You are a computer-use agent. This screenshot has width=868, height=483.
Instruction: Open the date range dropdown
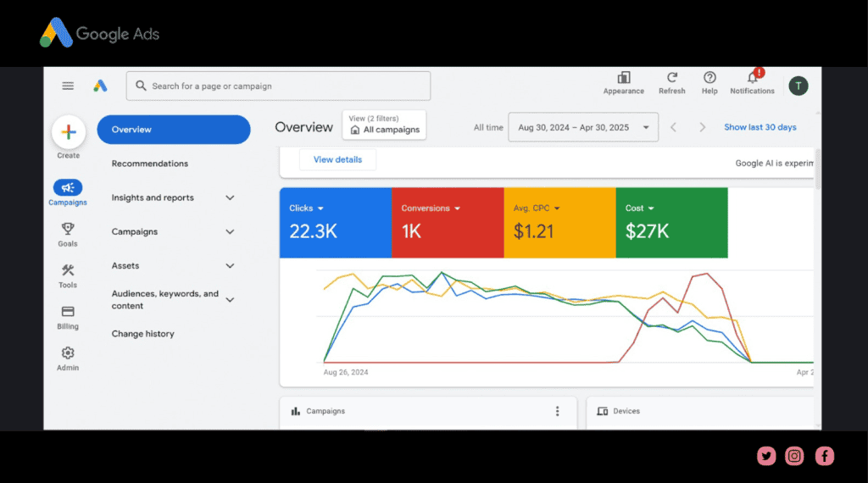pos(583,128)
